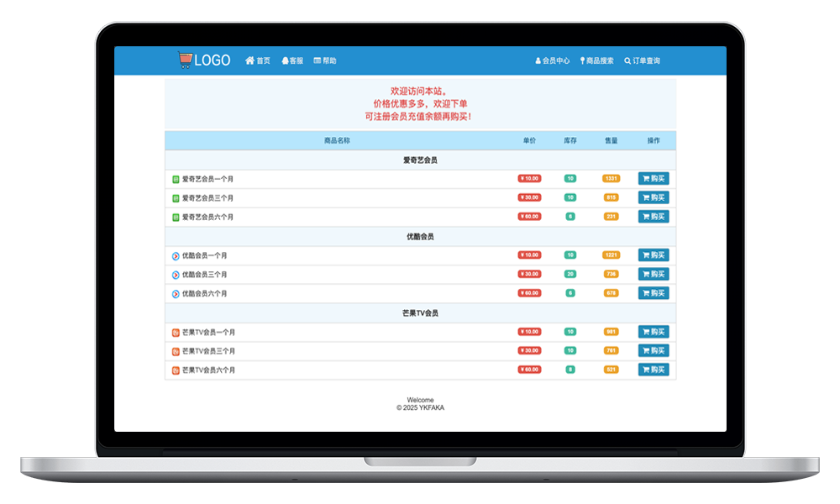This screenshot has width=840, height=504.
Task: Open the 首页 home menu item
Action: (258, 60)
